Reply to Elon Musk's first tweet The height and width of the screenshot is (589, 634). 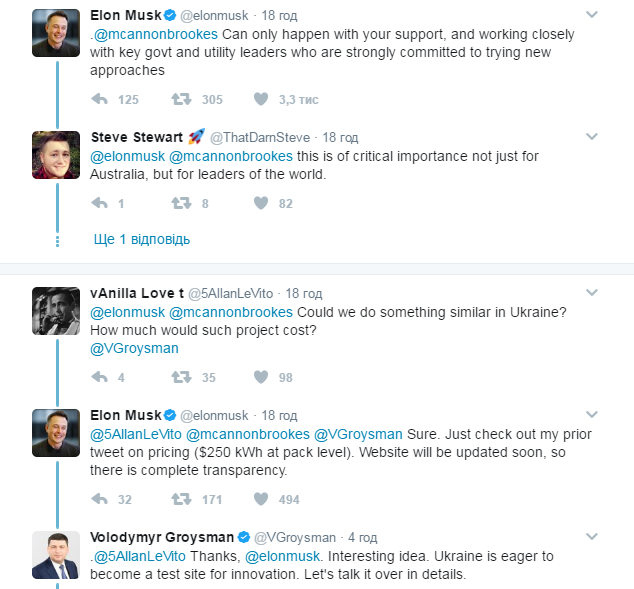coord(99,99)
